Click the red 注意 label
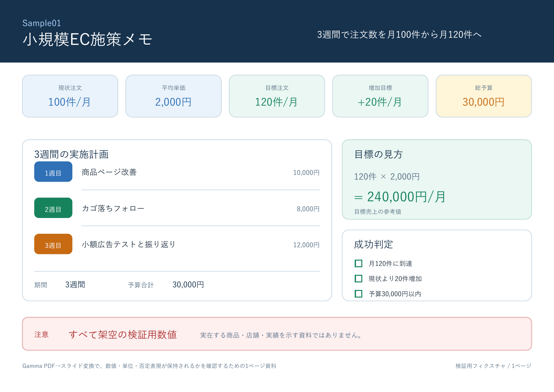The width and height of the screenshot is (554, 392). [x=41, y=335]
